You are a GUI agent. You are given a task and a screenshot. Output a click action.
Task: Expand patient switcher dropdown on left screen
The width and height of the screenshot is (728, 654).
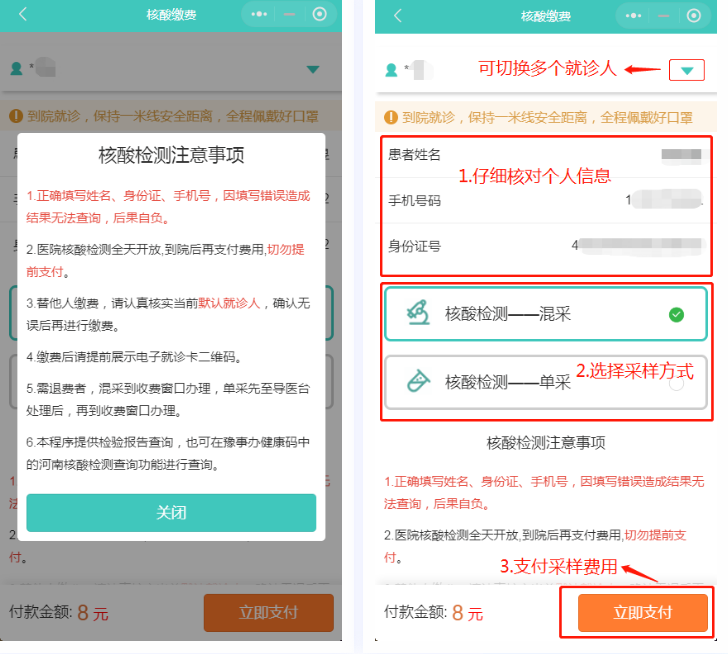[313, 70]
